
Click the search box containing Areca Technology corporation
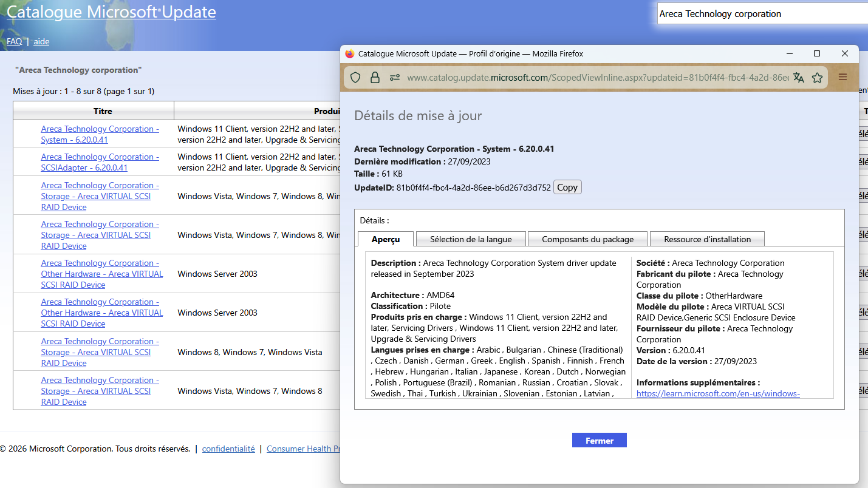762,13
